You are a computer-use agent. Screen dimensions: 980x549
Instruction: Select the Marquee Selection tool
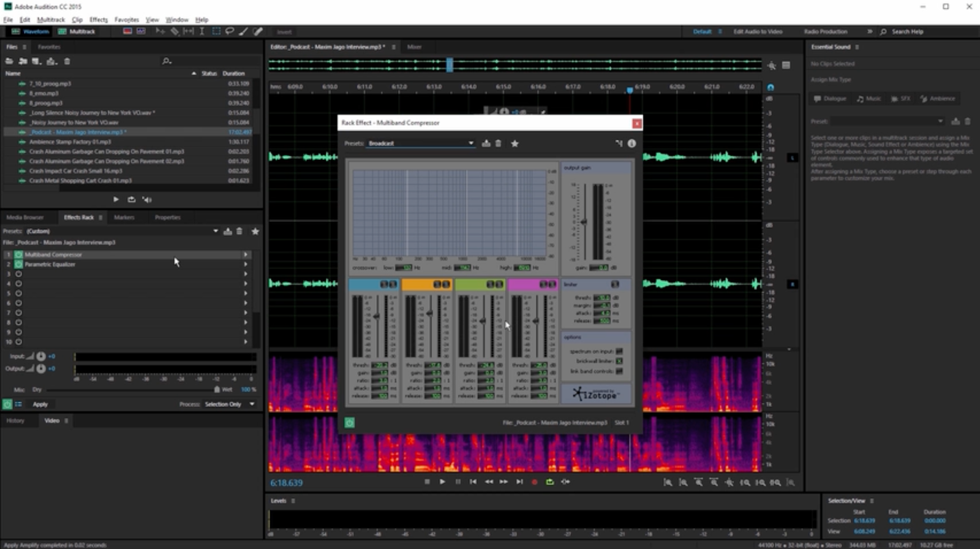(216, 31)
